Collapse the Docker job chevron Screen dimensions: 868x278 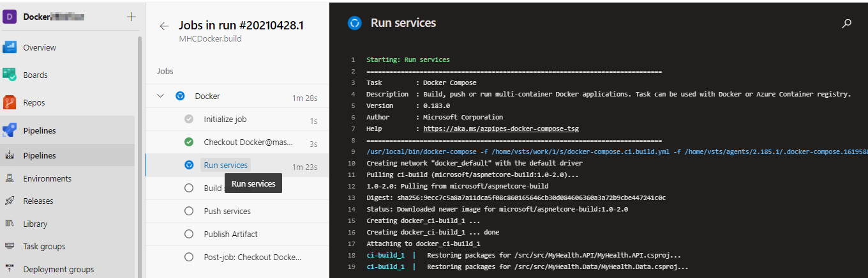(x=160, y=96)
